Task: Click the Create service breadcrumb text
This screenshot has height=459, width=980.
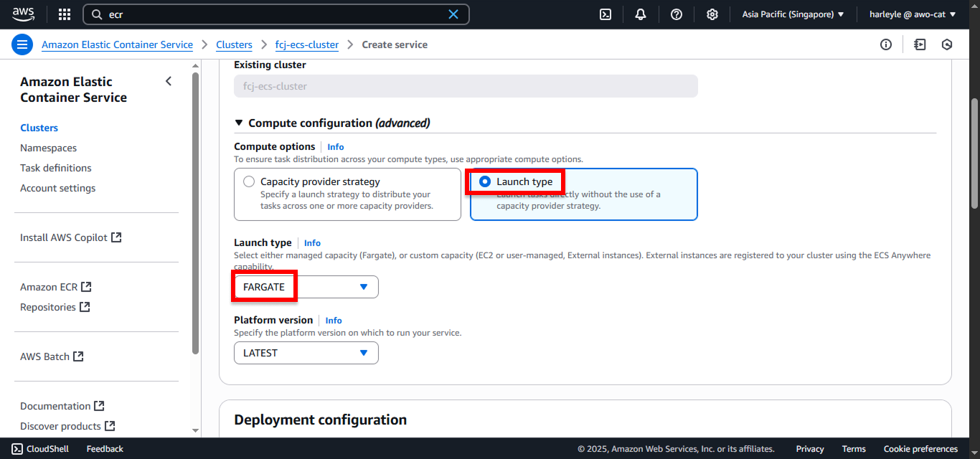Action: (395, 44)
